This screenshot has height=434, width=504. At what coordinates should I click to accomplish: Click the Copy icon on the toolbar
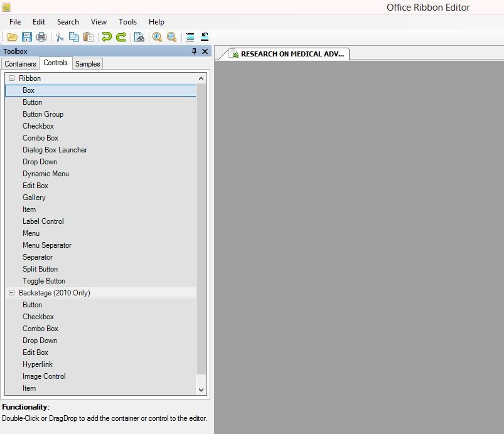[73, 36]
